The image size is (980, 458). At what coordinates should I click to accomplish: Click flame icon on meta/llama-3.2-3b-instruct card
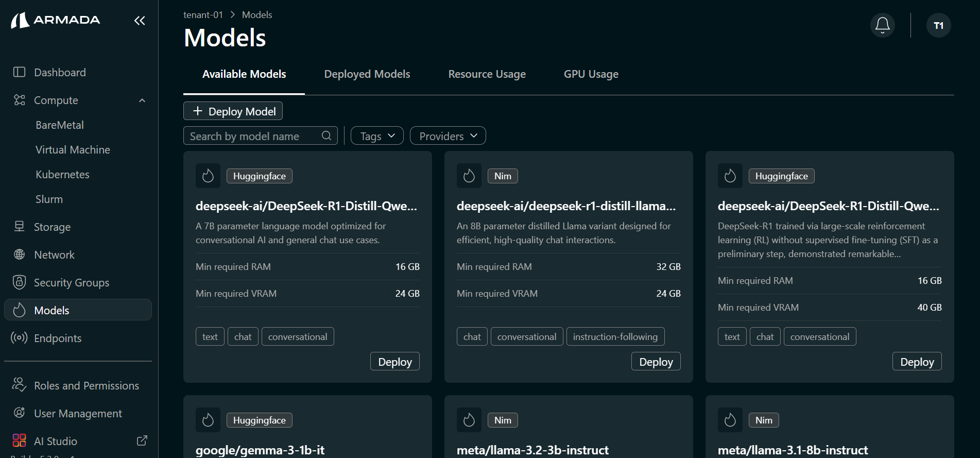click(x=469, y=420)
